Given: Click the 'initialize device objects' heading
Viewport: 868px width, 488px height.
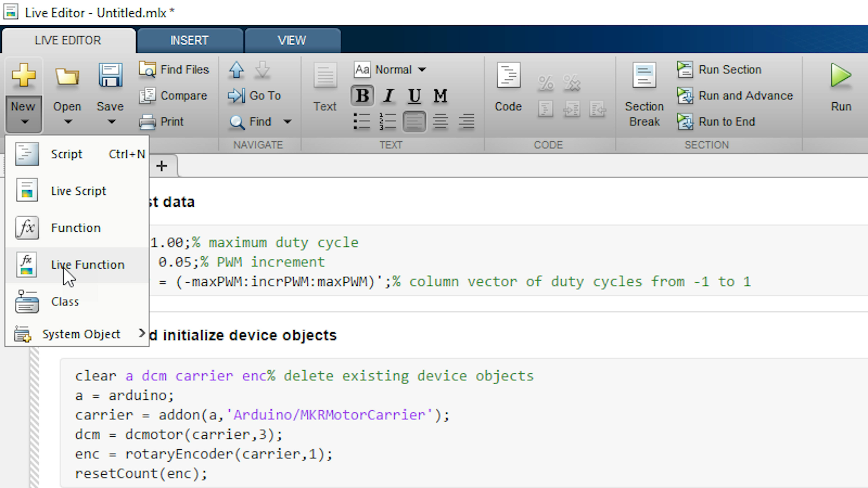Looking at the screenshot, I should (250, 335).
